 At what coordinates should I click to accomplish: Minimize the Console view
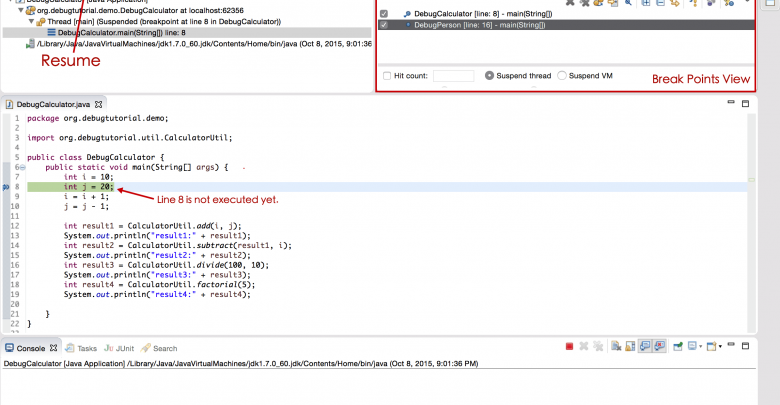731,344
